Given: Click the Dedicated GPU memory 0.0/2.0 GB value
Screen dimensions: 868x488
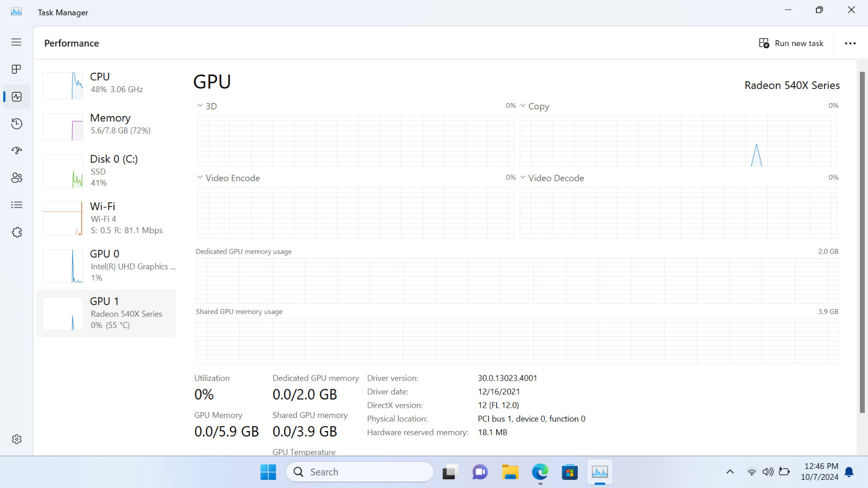Looking at the screenshot, I should click(305, 395).
